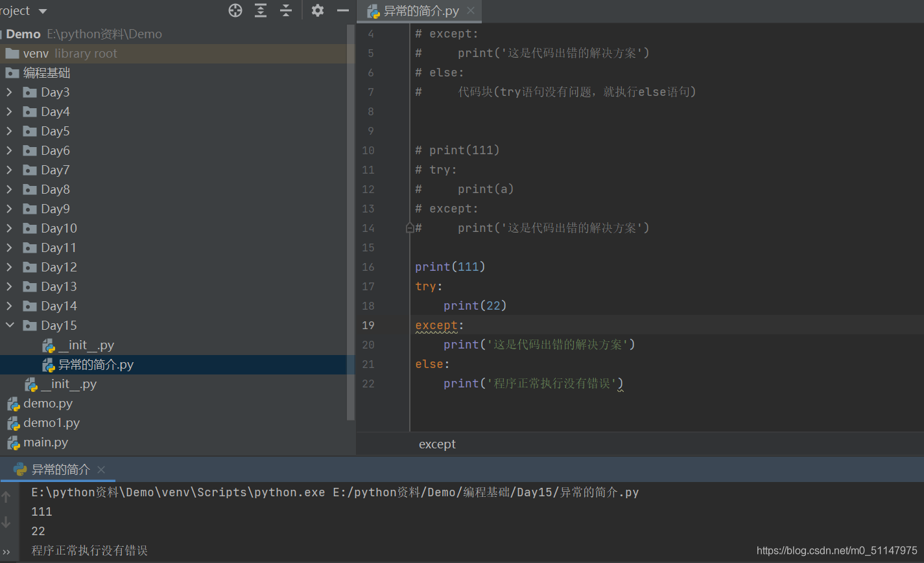Select the 异常的简介 run tab
This screenshot has width=924, height=563.
61,470
